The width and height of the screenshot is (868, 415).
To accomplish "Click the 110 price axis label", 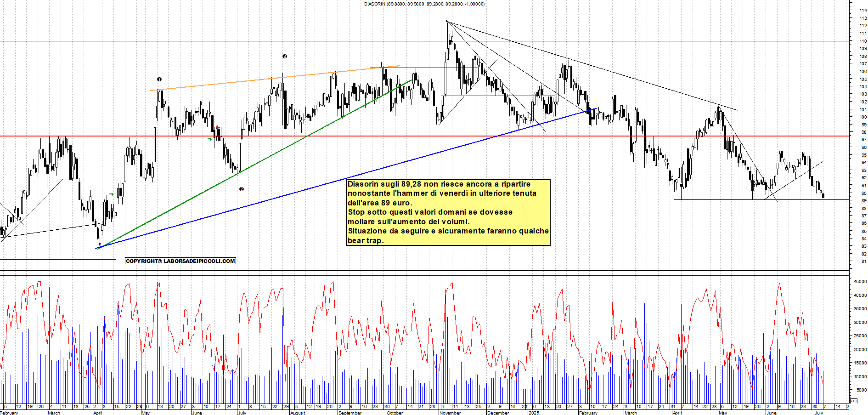I will pyautogui.click(x=863, y=41).
